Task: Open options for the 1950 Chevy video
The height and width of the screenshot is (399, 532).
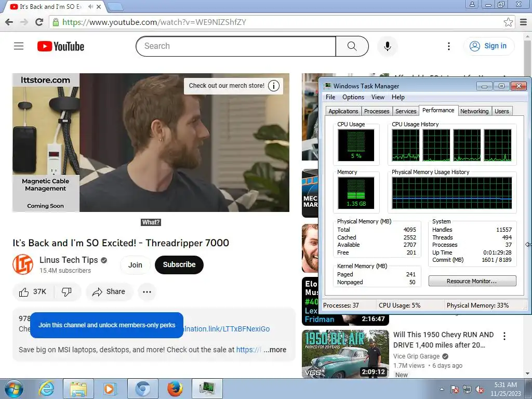Action: (x=504, y=336)
